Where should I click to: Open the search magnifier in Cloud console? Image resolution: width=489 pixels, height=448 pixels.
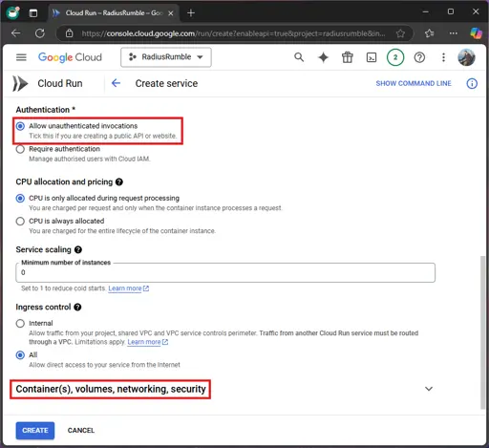coord(299,57)
